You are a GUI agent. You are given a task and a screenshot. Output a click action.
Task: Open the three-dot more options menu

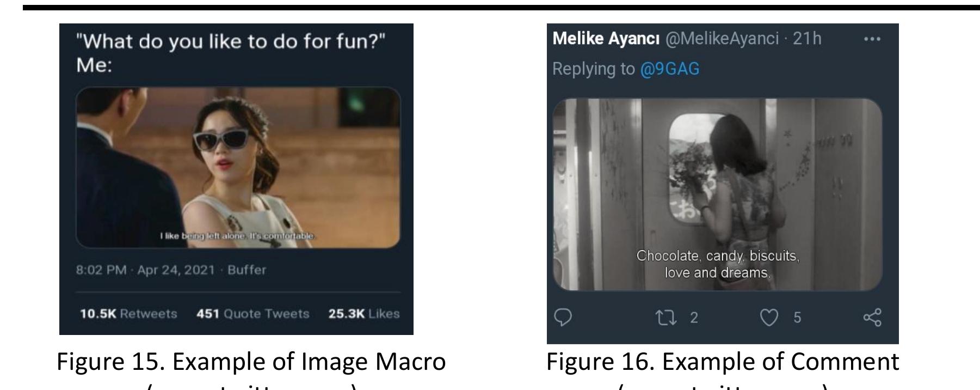[872, 39]
